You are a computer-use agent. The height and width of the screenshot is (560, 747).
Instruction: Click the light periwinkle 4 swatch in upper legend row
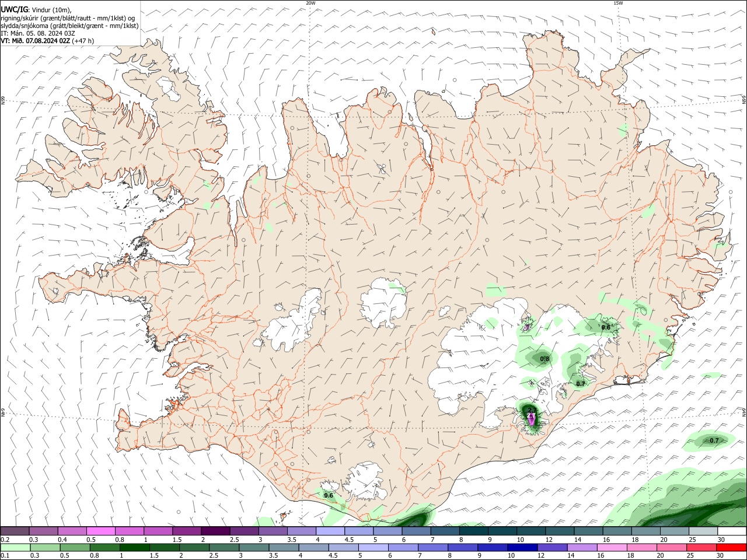tap(330, 531)
